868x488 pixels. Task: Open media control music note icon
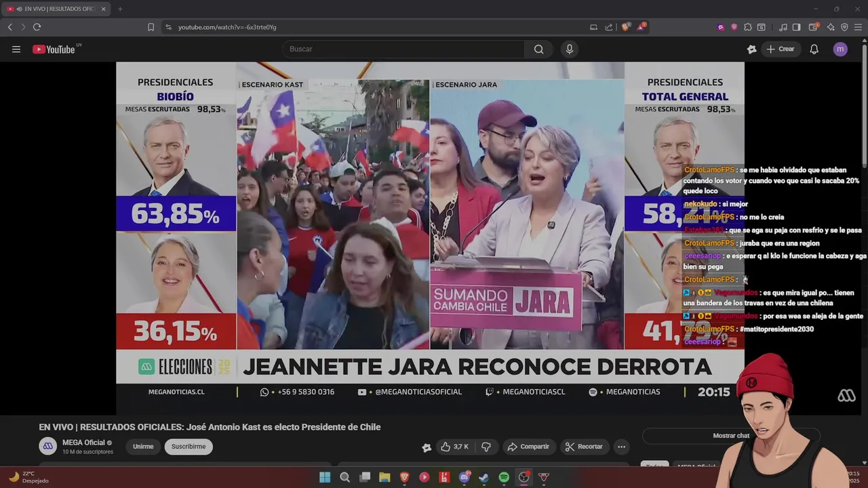coord(783,27)
